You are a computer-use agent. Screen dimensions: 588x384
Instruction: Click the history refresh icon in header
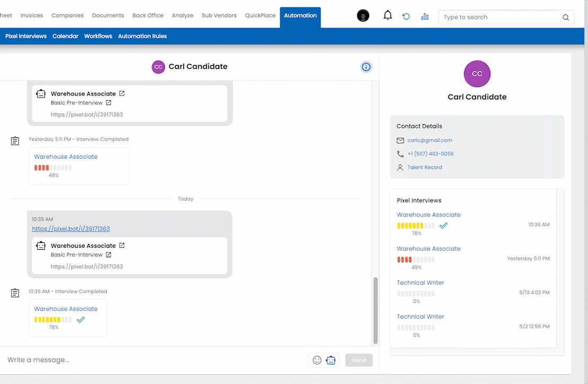[x=406, y=16]
